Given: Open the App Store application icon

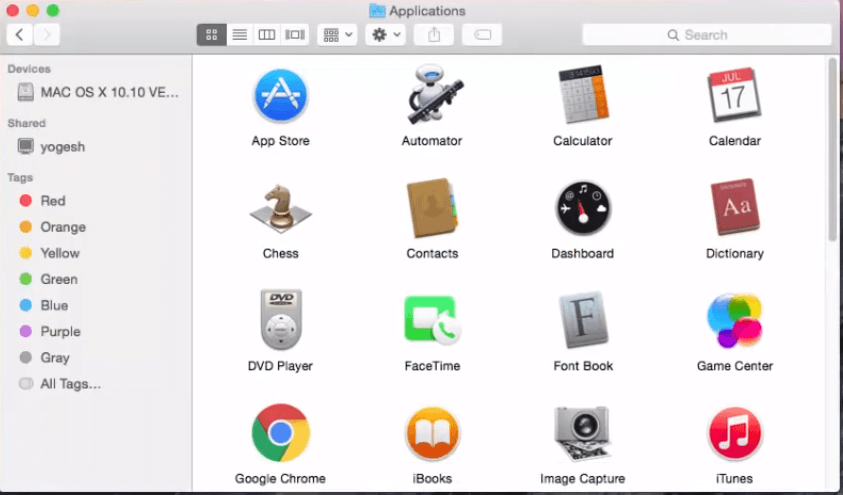Looking at the screenshot, I should 281,96.
